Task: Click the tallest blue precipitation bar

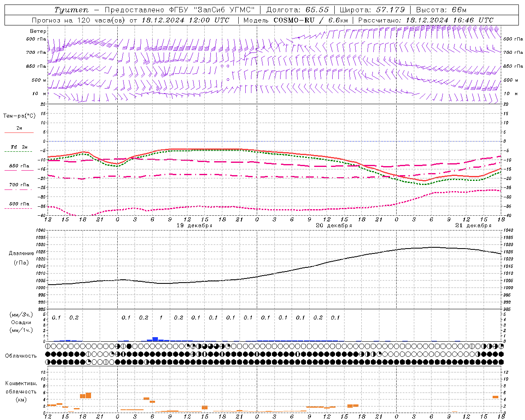Action: click(x=155, y=339)
